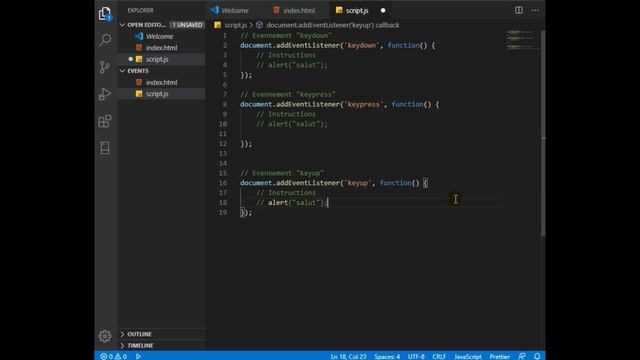The image size is (640, 360).
Task: Open the notifications bell icon
Action: coord(537,356)
